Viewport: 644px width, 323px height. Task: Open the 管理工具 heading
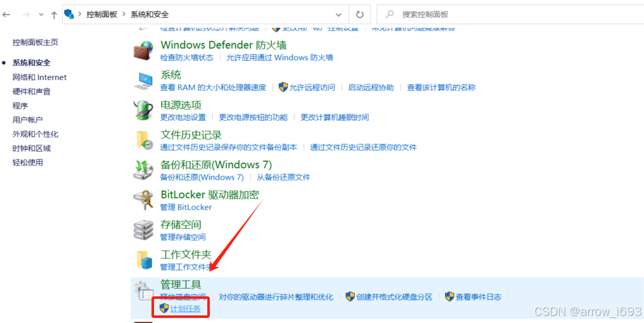(181, 284)
